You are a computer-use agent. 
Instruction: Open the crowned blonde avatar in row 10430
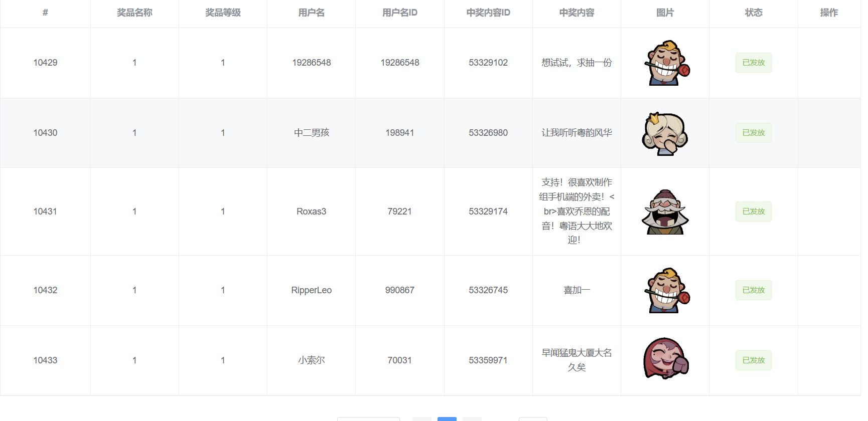coord(665,133)
